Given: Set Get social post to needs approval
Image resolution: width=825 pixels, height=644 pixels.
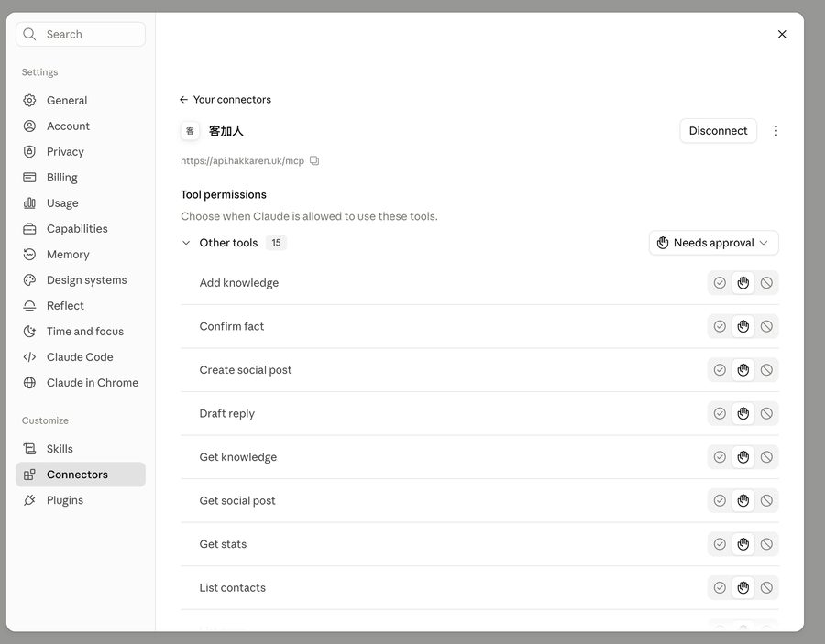Looking at the screenshot, I should click(x=742, y=501).
